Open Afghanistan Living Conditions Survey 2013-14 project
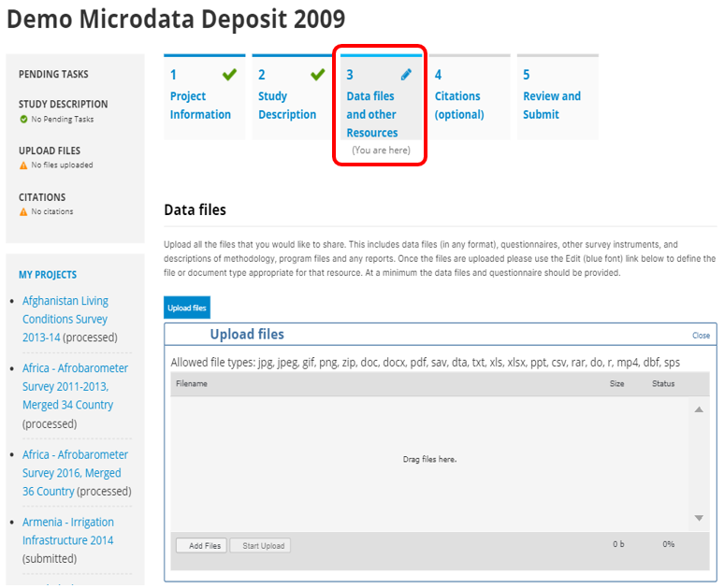The width and height of the screenshot is (724, 588). (65, 319)
